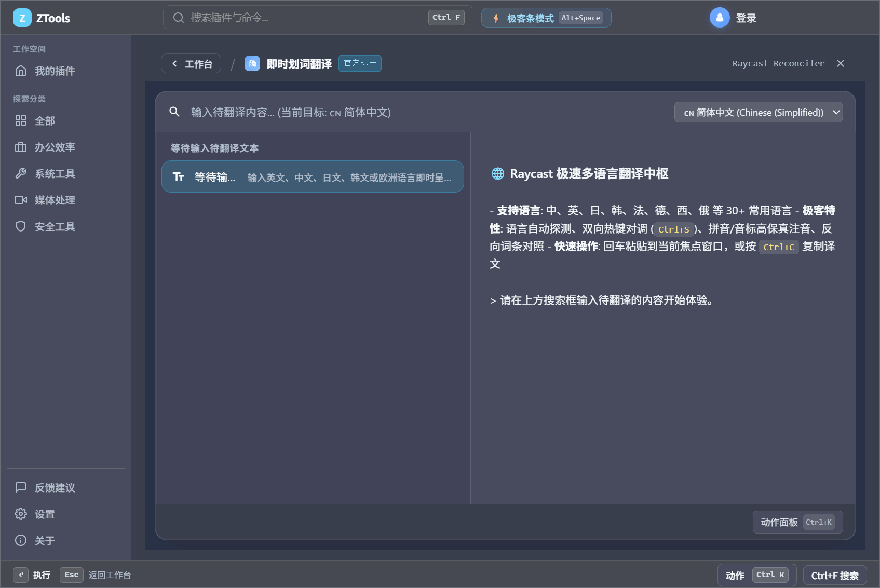Click the Ctrl F shortcut badge in search

446,18
